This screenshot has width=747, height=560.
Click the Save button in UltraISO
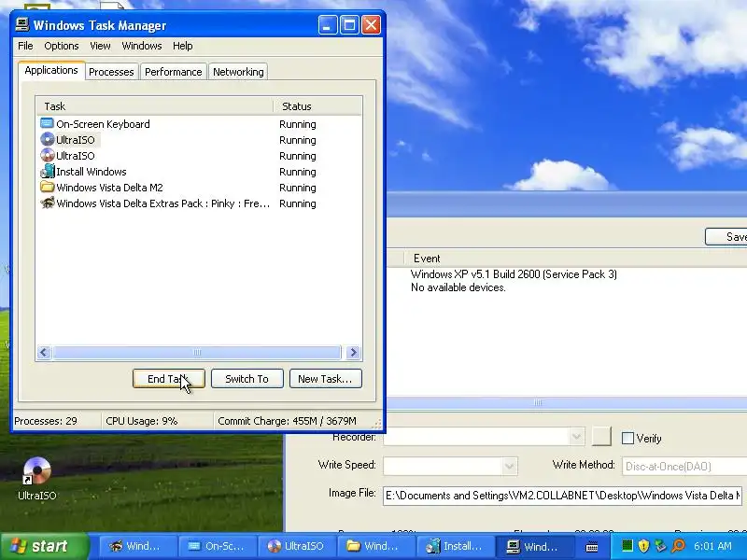[x=726, y=237]
